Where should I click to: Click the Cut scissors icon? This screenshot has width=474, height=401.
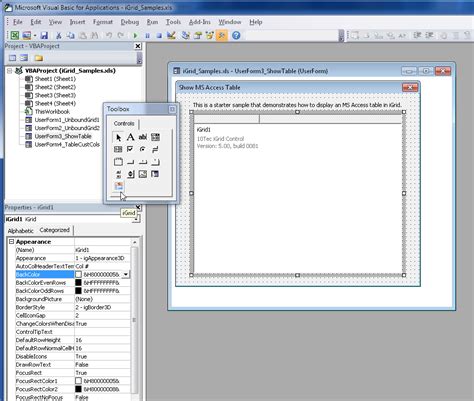(x=58, y=35)
